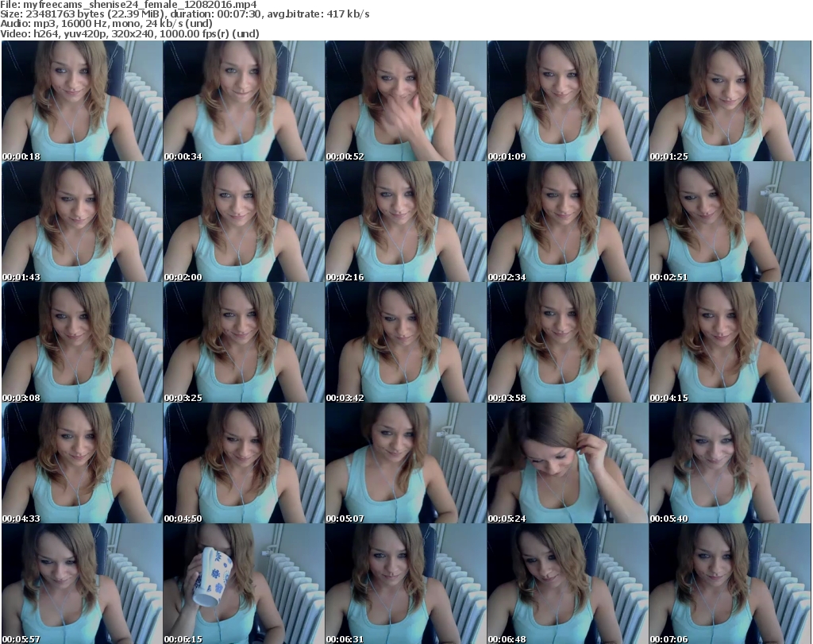Select the frame stamped 00:06:48
The width and height of the screenshot is (813, 644).
[567, 584]
